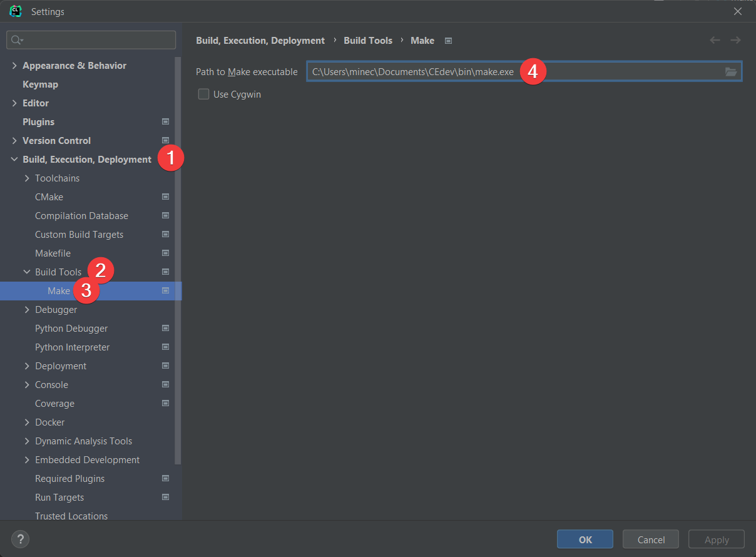
Task: Click the help question mark icon
Action: 21,539
